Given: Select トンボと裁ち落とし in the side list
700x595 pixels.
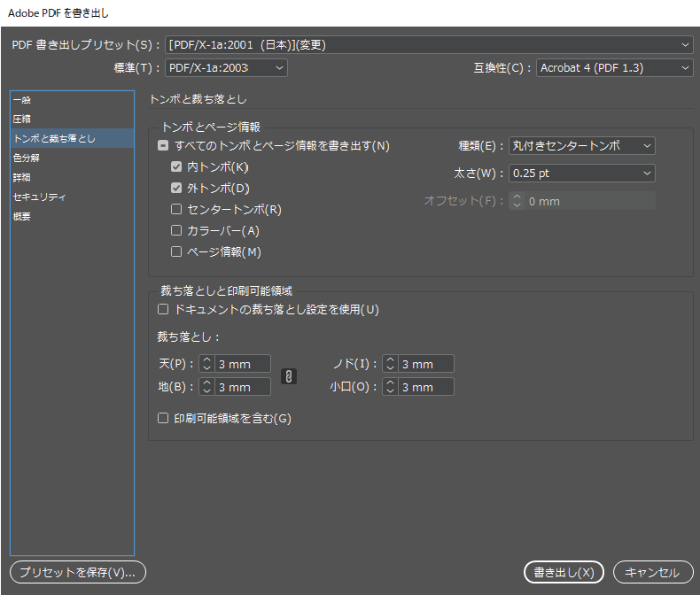Looking at the screenshot, I should [x=72, y=138].
